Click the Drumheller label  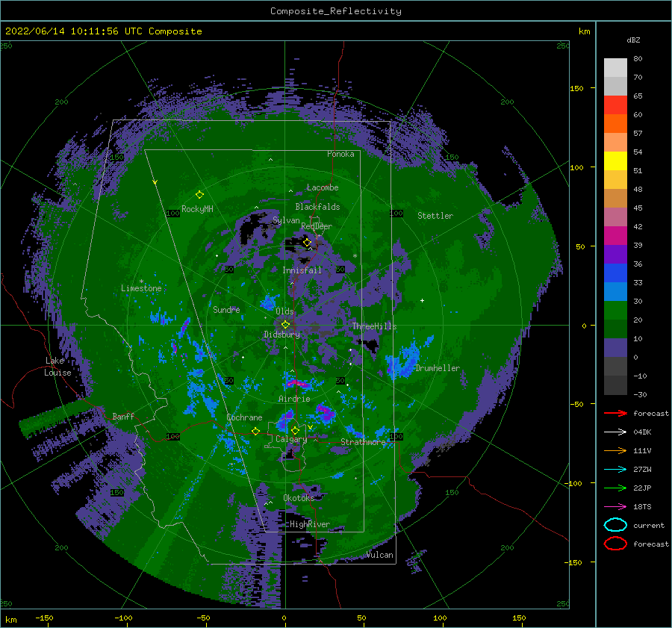(437, 368)
